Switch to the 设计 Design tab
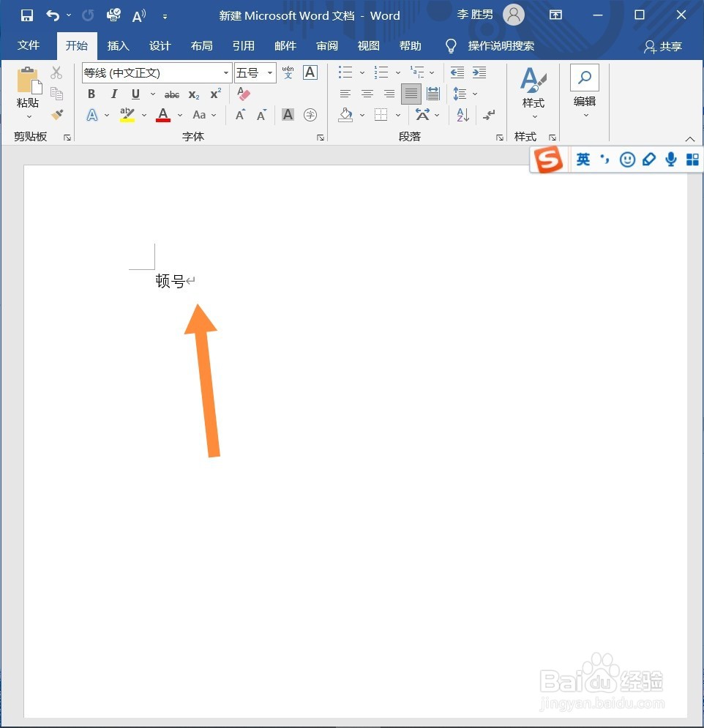The width and height of the screenshot is (704, 728). tap(160, 45)
